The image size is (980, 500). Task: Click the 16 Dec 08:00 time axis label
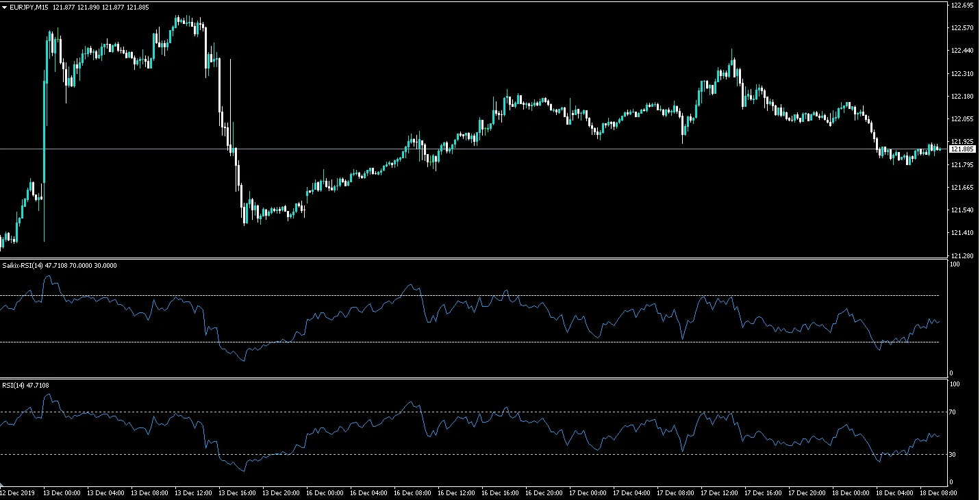coord(413,492)
